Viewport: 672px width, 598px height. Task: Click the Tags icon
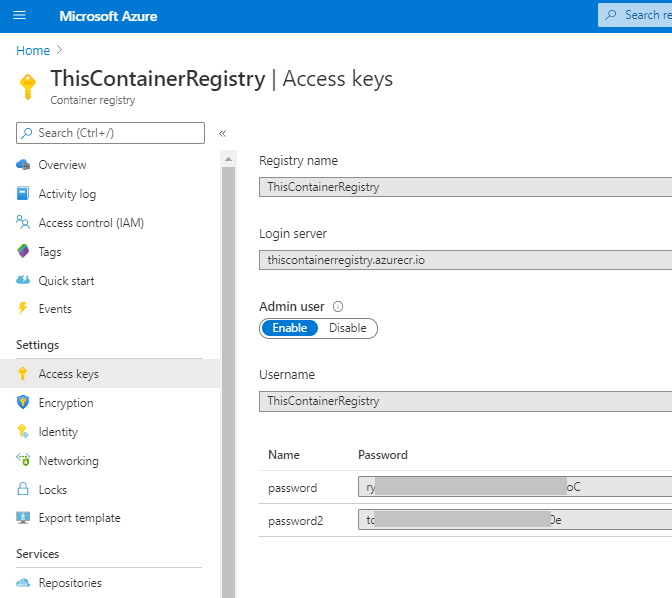pos(23,251)
